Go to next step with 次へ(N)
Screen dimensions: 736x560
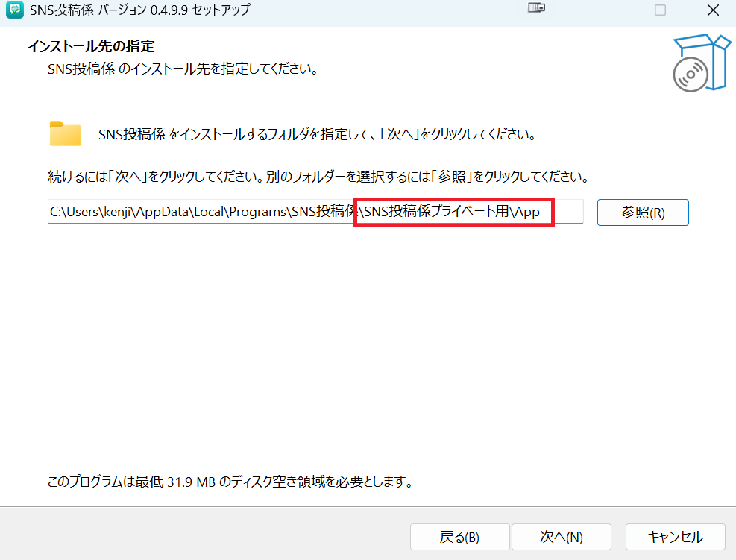tap(562, 537)
